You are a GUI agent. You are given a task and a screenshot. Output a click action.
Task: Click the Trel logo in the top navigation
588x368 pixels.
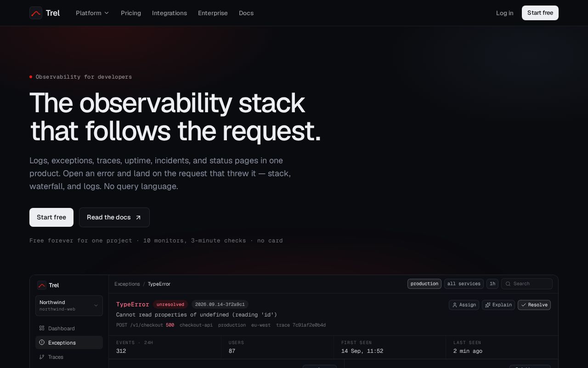click(45, 13)
